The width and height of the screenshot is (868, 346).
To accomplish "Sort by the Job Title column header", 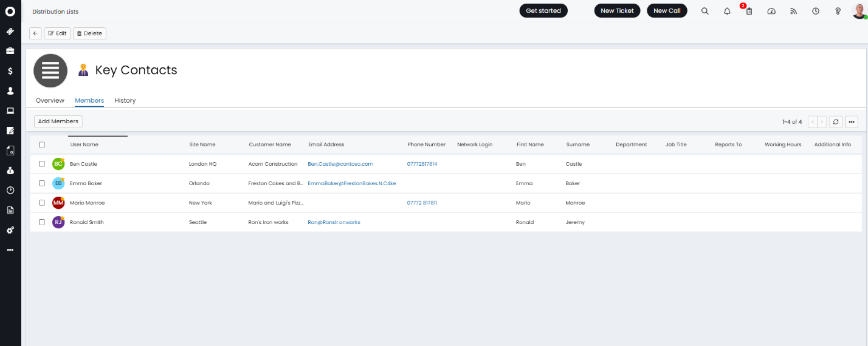I will click(x=676, y=144).
